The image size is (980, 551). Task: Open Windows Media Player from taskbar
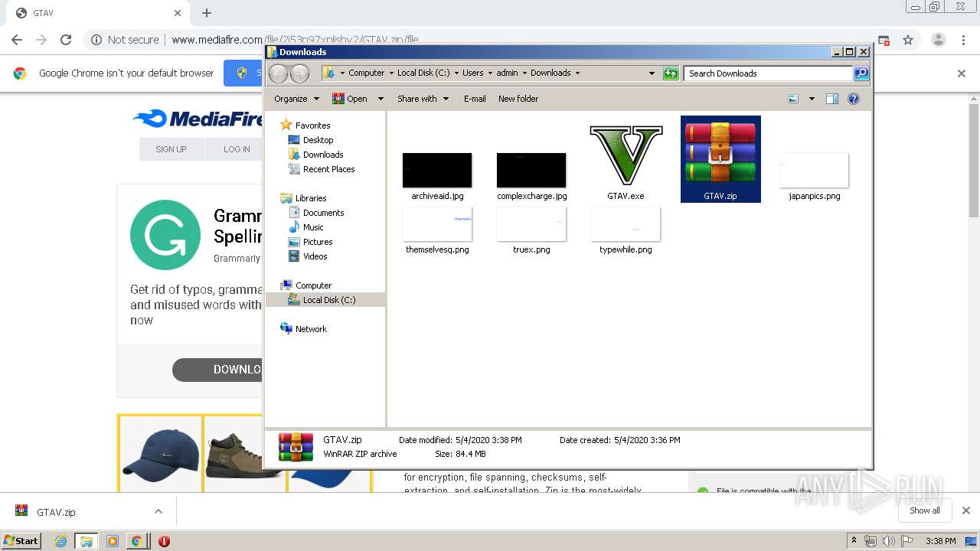[x=112, y=541]
